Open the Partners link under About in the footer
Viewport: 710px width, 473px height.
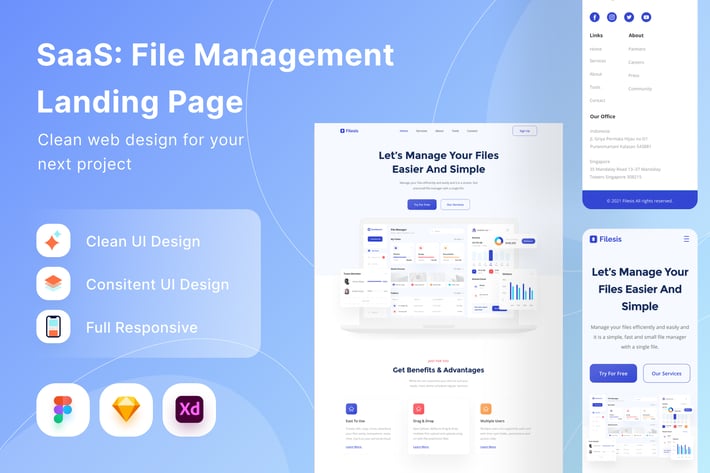(x=637, y=49)
